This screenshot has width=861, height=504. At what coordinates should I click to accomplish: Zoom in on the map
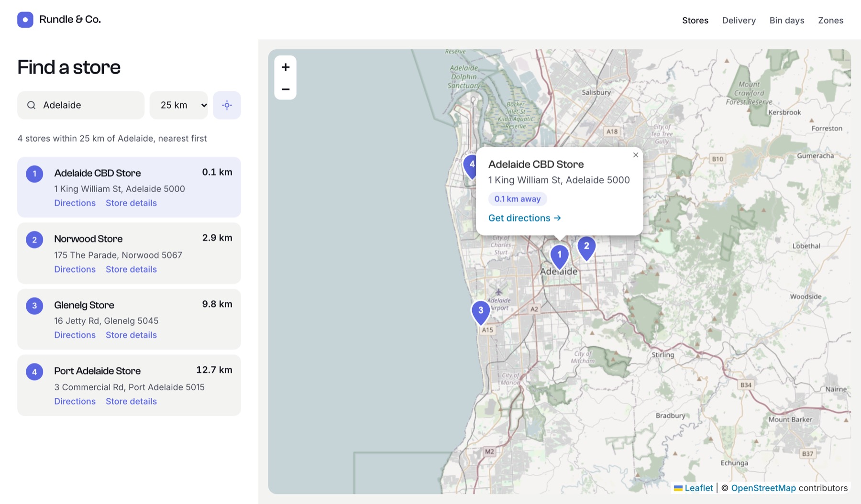(286, 67)
